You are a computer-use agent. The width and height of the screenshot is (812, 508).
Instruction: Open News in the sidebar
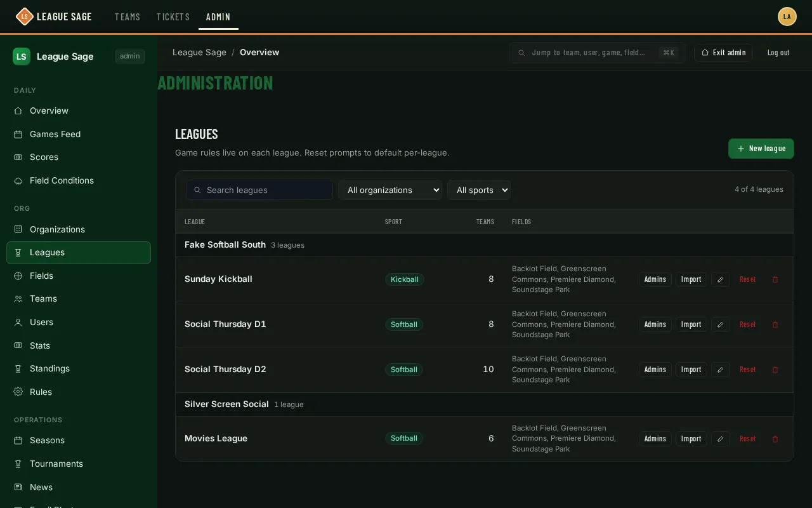coord(79,487)
